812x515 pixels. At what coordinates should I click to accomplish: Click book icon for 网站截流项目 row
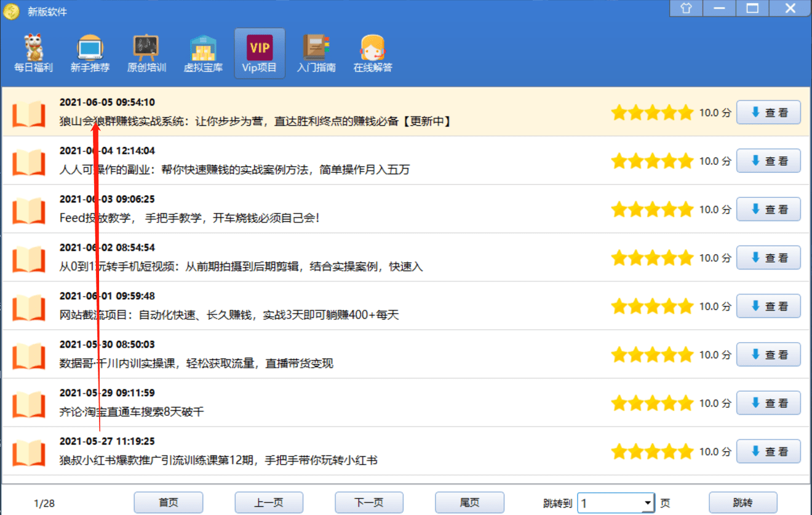tap(29, 307)
